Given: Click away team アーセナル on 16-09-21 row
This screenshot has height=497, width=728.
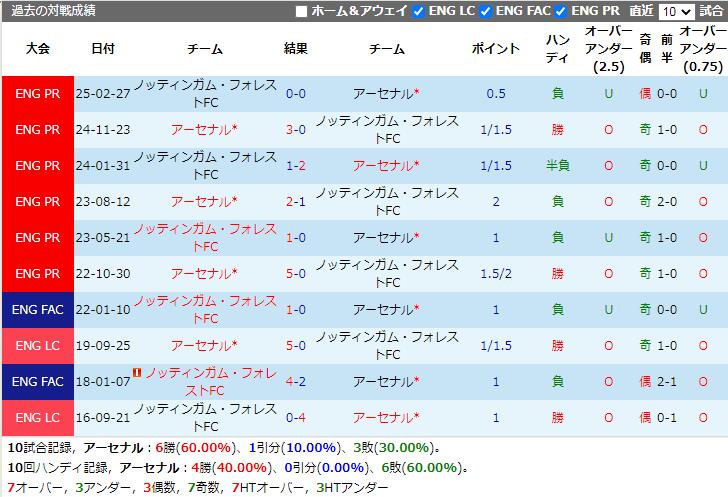Looking at the screenshot, I should (x=386, y=418).
